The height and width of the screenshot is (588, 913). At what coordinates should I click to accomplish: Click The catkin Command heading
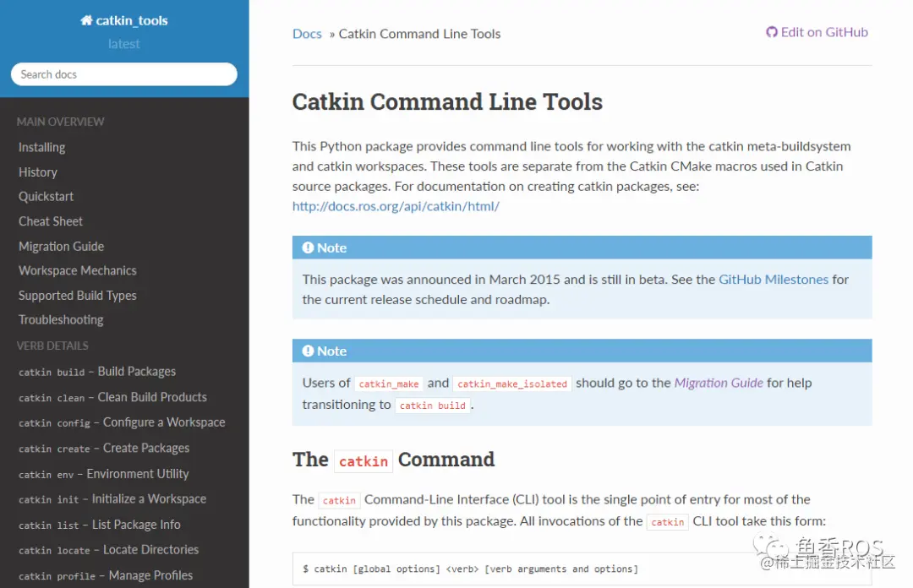point(394,460)
